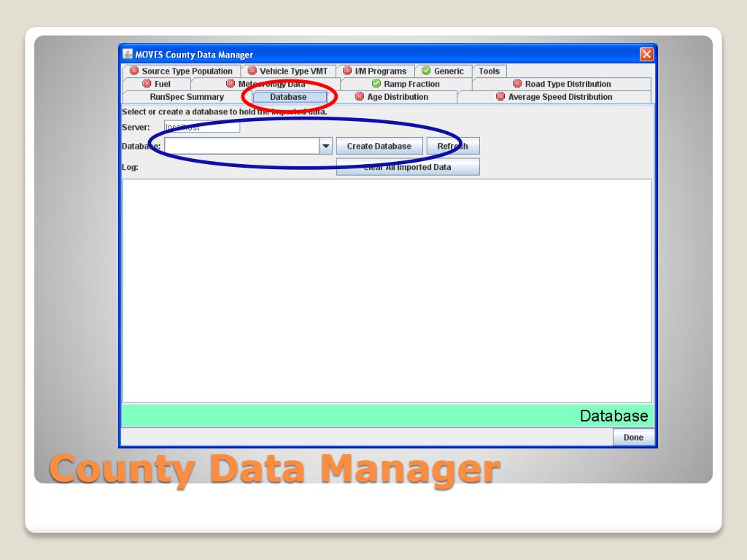This screenshot has width=747, height=560.
Task: Click red error icon on Road Type Distribution
Action: 517,83
